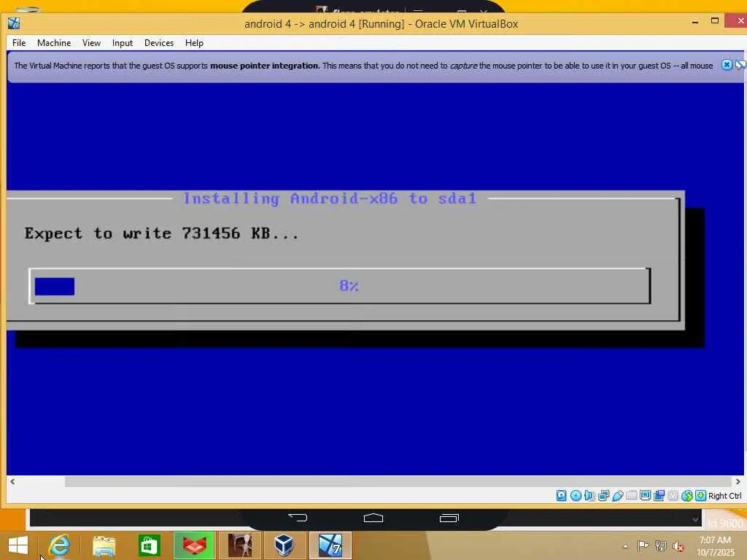
Task: Click the 'Expect to write 731456 KB...' text
Action: (161, 233)
